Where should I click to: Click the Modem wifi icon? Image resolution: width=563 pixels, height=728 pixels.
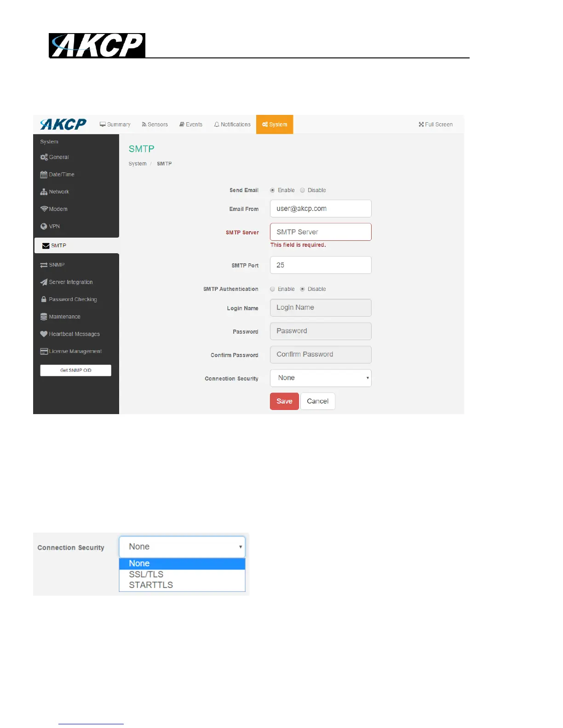44,209
